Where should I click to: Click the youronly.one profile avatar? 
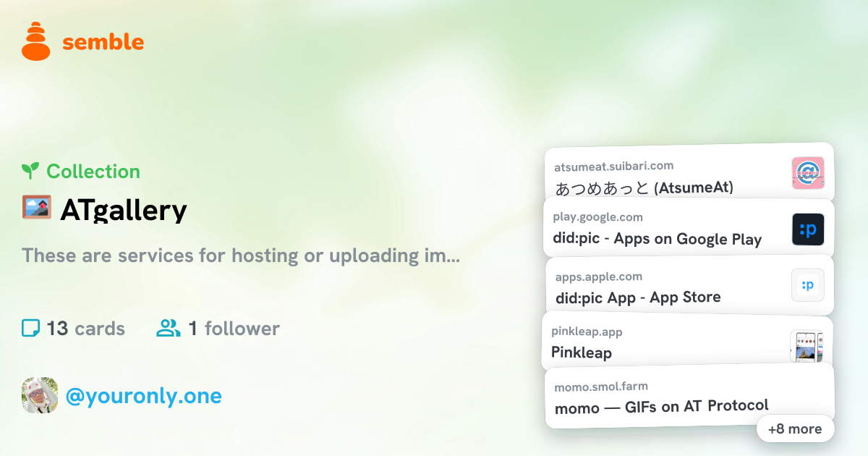click(40, 395)
